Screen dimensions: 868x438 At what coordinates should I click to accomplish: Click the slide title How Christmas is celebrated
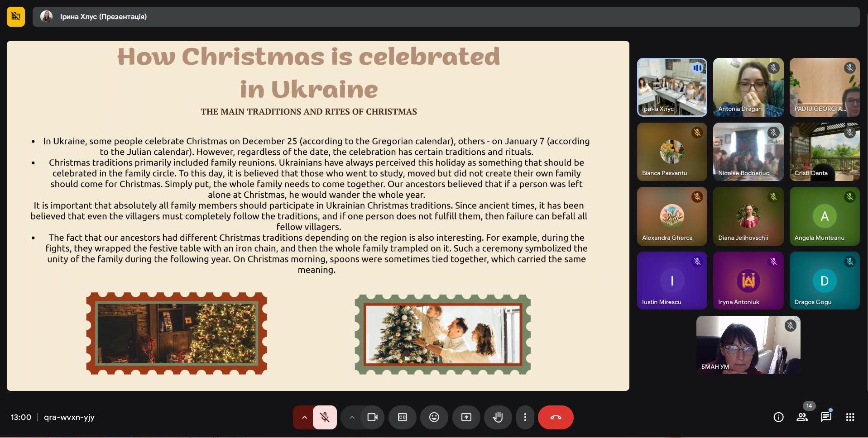(x=309, y=57)
